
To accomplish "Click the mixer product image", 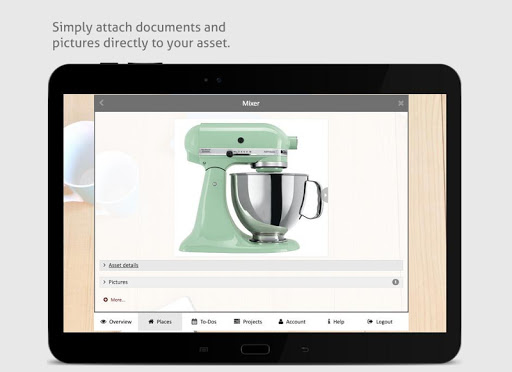I will coord(251,188).
